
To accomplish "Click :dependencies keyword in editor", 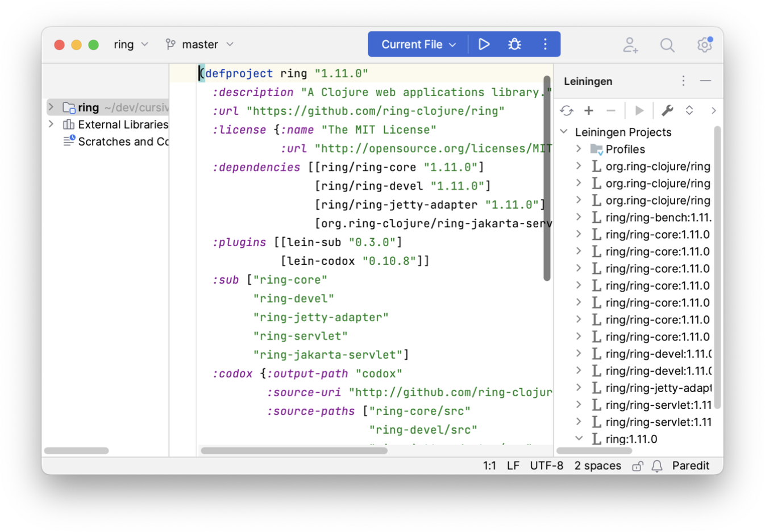I will [256, 167].
